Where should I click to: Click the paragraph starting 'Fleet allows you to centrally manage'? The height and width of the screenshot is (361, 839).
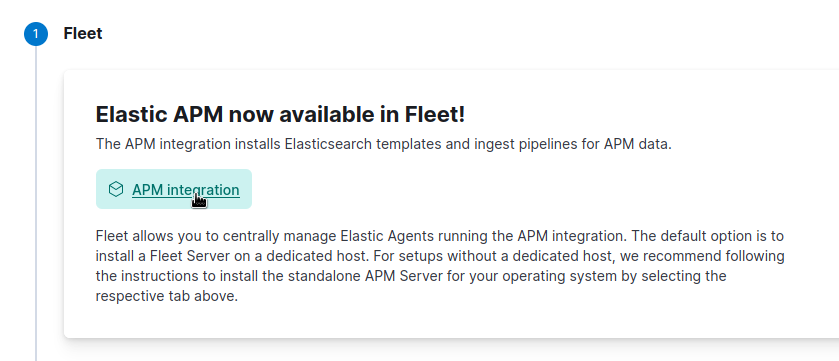pyautogui.click(x=440, y=266)
